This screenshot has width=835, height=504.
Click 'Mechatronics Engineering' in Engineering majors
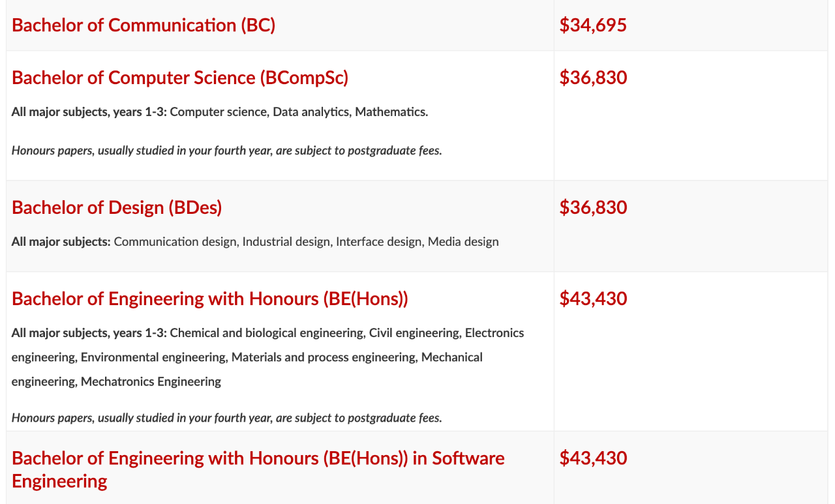[x=151, y=381]
